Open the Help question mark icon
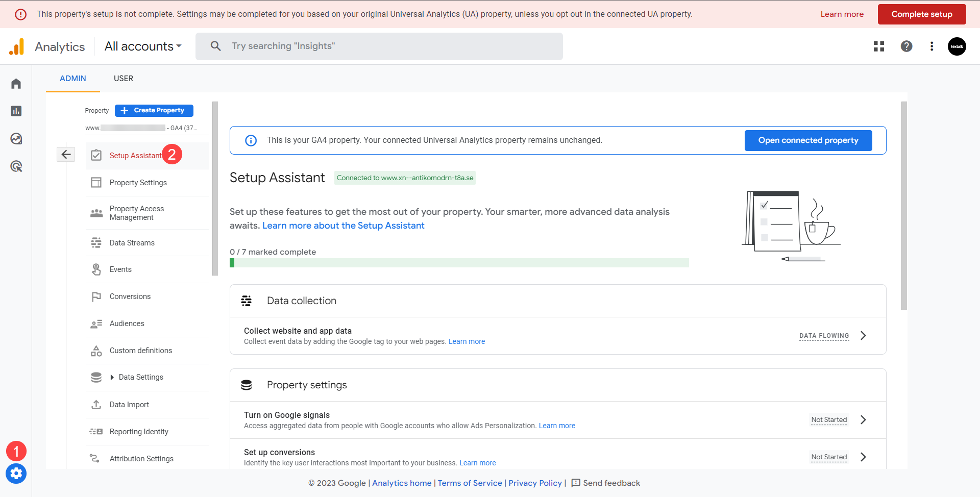The height and width of the screenshot is (497, 980). coord(906,46)
